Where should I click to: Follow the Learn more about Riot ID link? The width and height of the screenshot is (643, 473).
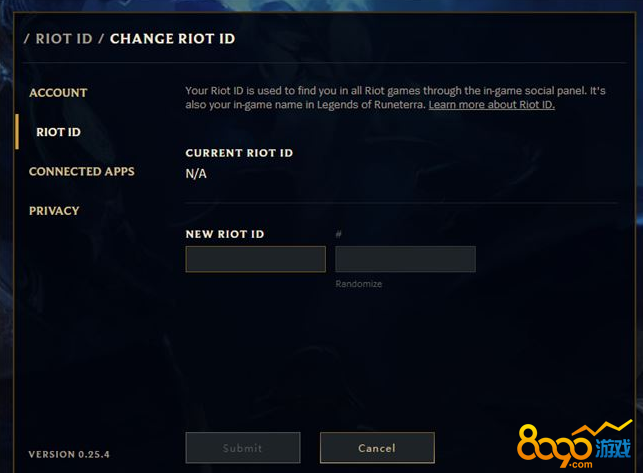pos(492,105)
